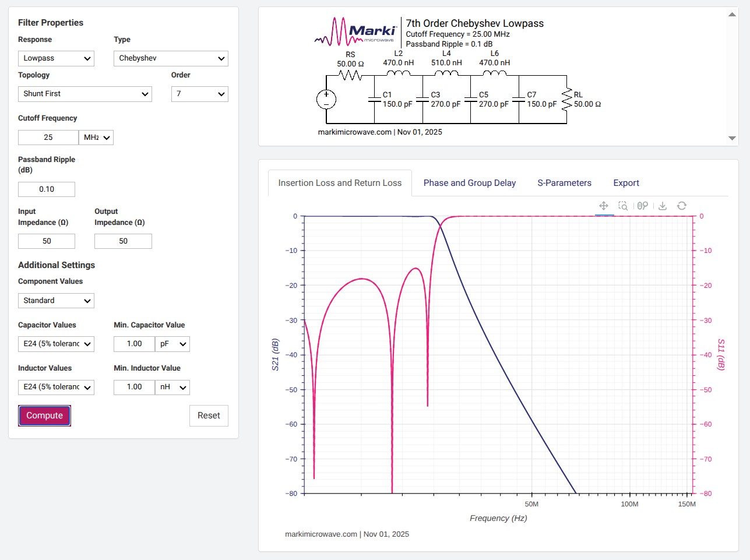Reset the plot view with the refresh icon
The image size is (750, 560).
click(682, 206)
